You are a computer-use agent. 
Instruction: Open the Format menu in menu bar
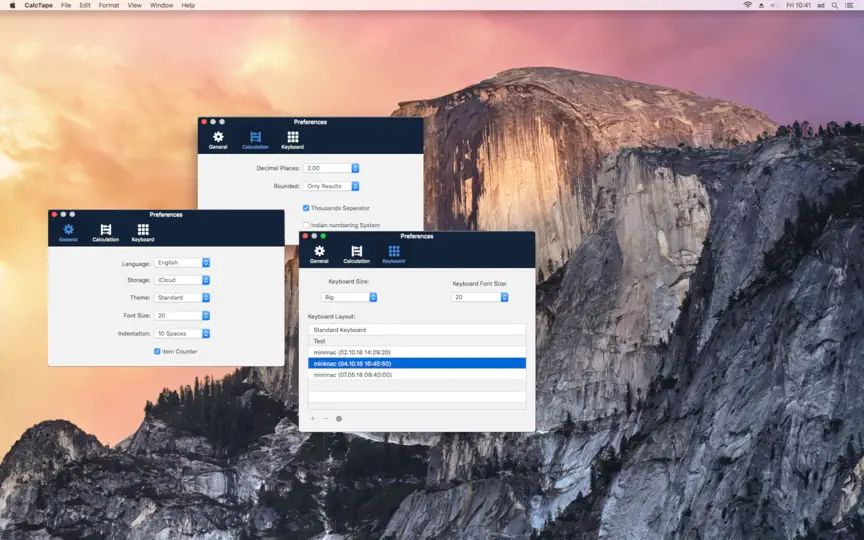pos(109,5)
